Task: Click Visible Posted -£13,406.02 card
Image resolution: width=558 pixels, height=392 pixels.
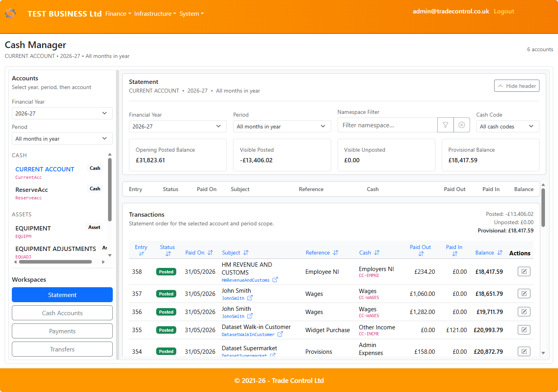Action: pos(282,155)
